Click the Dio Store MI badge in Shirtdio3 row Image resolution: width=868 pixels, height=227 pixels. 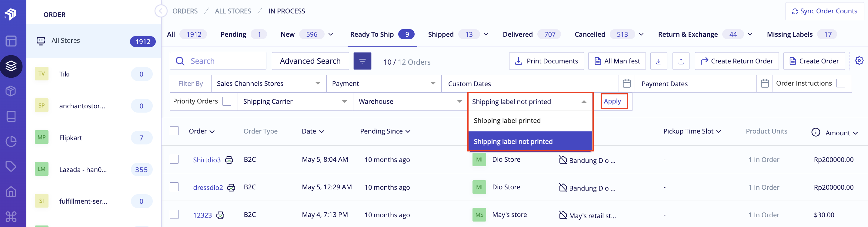point(479,160)
